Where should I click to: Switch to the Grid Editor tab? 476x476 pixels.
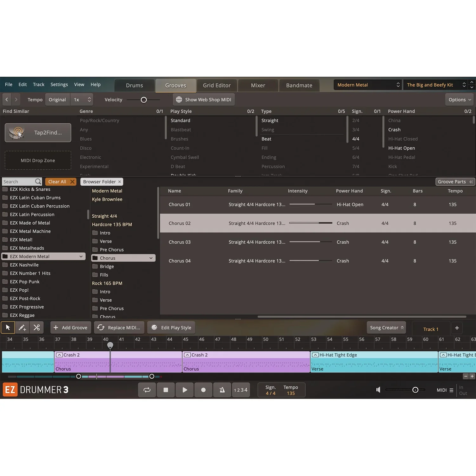217,85
